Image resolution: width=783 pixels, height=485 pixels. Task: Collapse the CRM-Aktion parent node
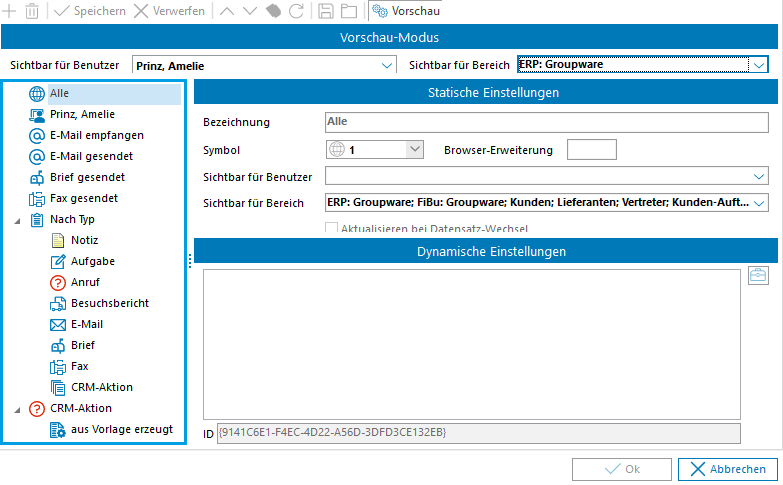point(19,409)
